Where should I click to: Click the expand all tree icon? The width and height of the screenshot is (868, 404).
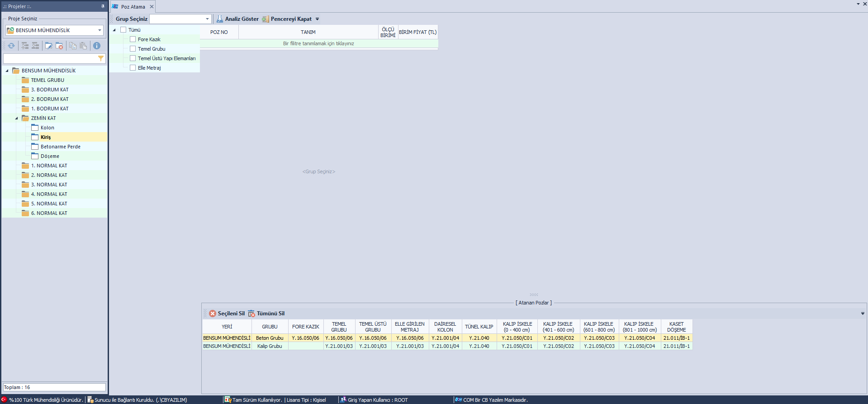[x=25, y=46]
